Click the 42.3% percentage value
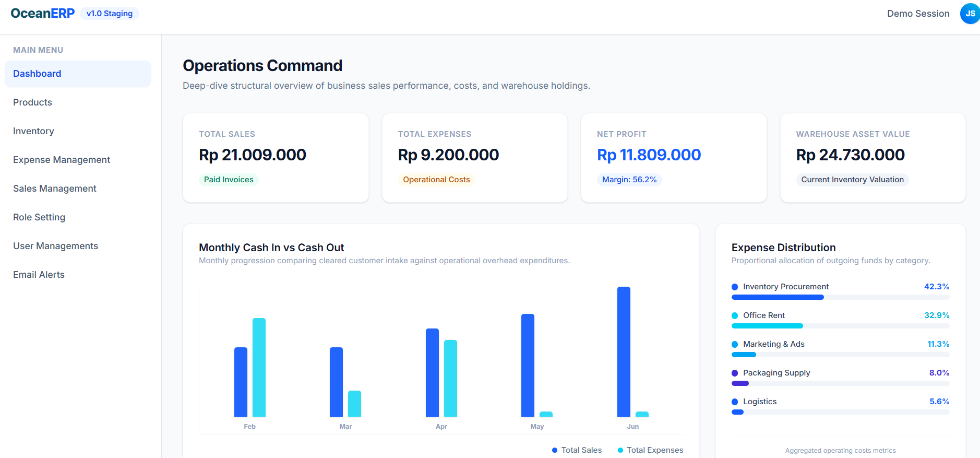The width and height of the screenshot is (980, 458). [x=937, y=287]
